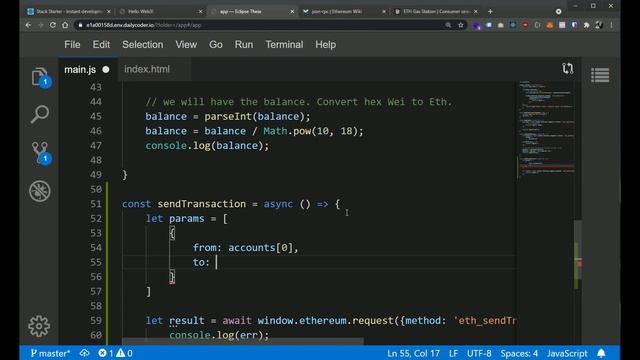The height and width of the screenshot is (360, 640).
Task: Open the View menu
Action: [186, 44]
